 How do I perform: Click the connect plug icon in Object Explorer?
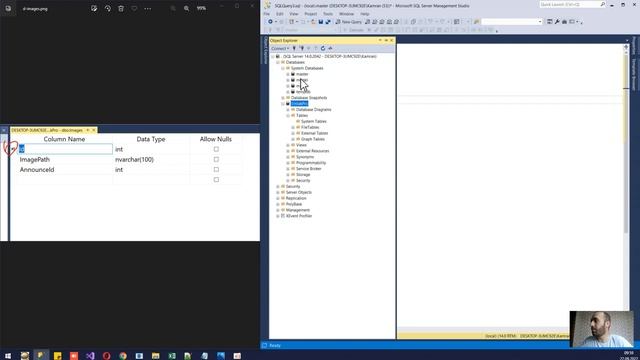tap(294, 48)
